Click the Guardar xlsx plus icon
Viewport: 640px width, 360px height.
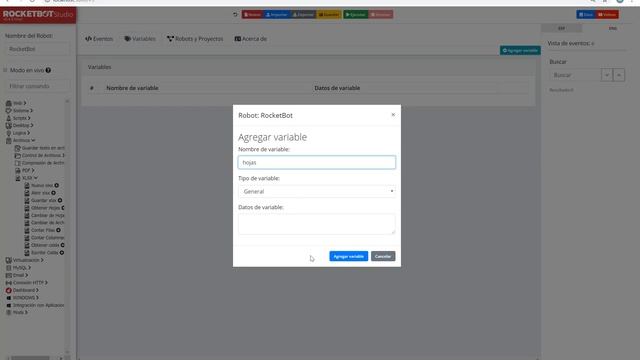tap(60, 200)
